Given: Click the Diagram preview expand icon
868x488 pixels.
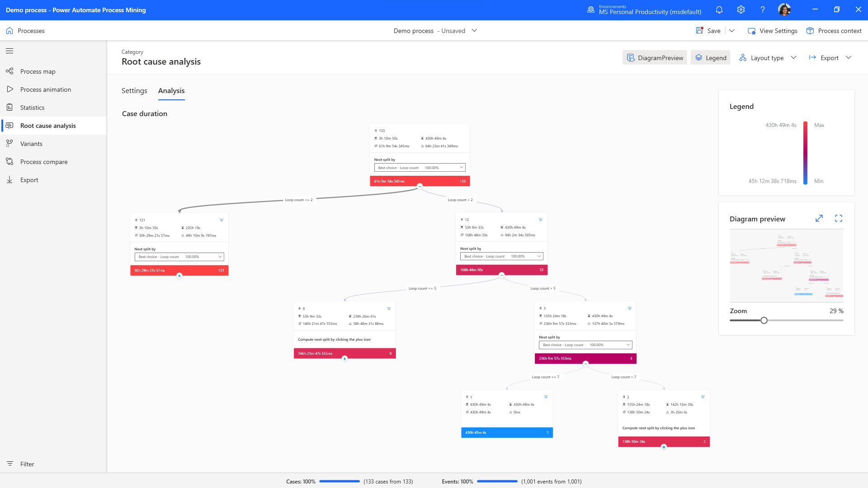Looking at the screenshot, I should point(819,217).
